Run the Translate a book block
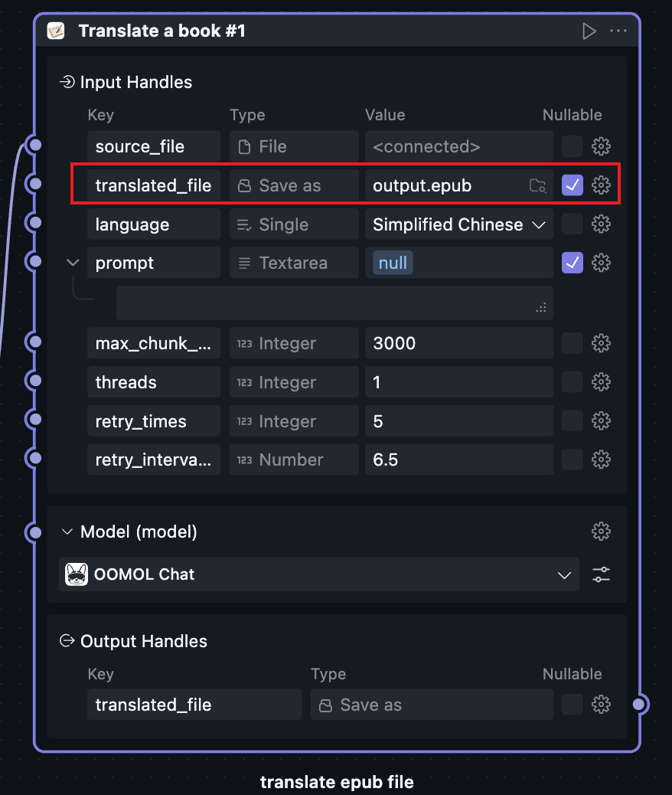Viewport: 672px width, 795px height. (589, 31)
